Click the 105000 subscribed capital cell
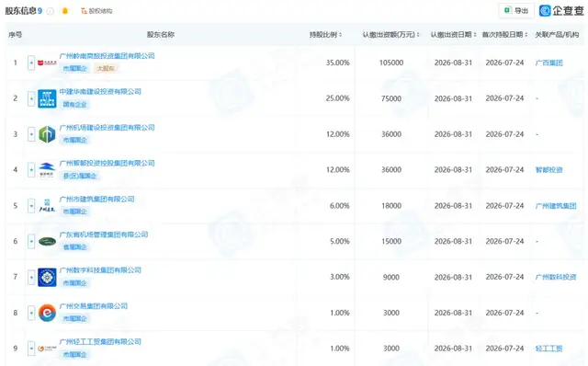This screenshot has height=366, width=588. pyautogui.click(x=391, y=63)
